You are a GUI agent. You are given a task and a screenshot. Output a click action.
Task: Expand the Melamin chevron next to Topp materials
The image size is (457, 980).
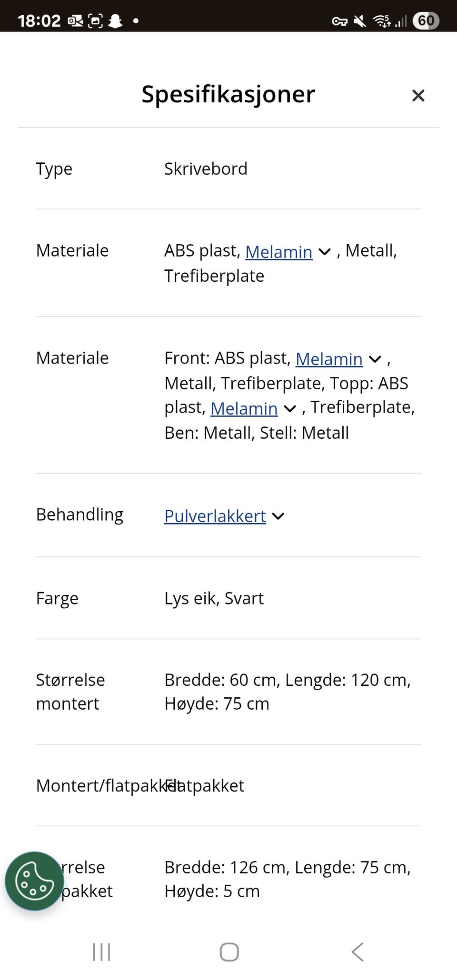click(x=289, y=408)
